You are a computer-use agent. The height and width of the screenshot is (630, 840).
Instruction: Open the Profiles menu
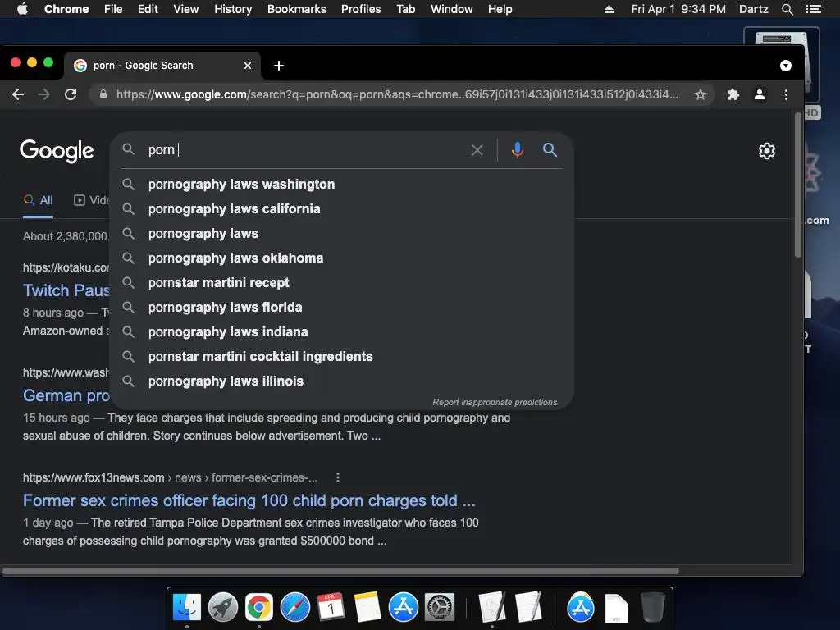pos(361,9)
